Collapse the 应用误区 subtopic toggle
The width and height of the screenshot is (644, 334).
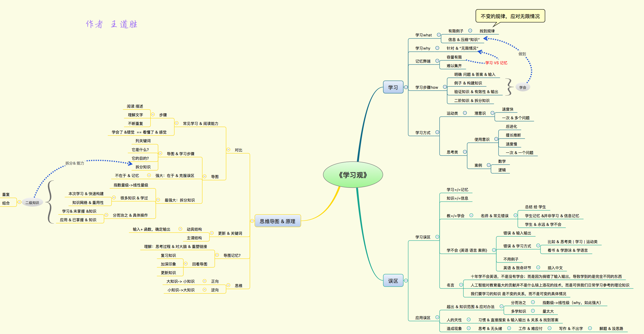tap(437, 318)
